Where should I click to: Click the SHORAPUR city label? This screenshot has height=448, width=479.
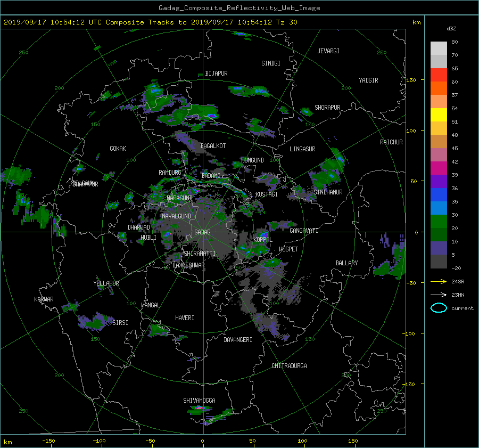click(327, 108)
